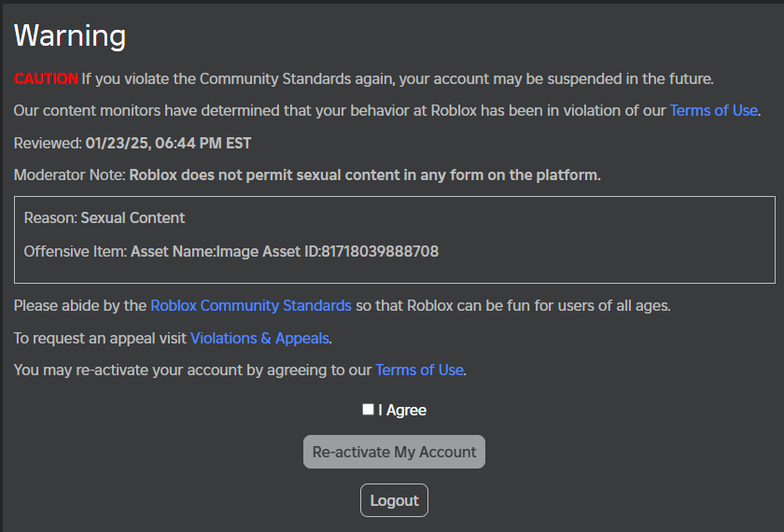Open Terms of Use link after 'violation of our'
Screen dimensions: 784x532
tap(713, 110)
